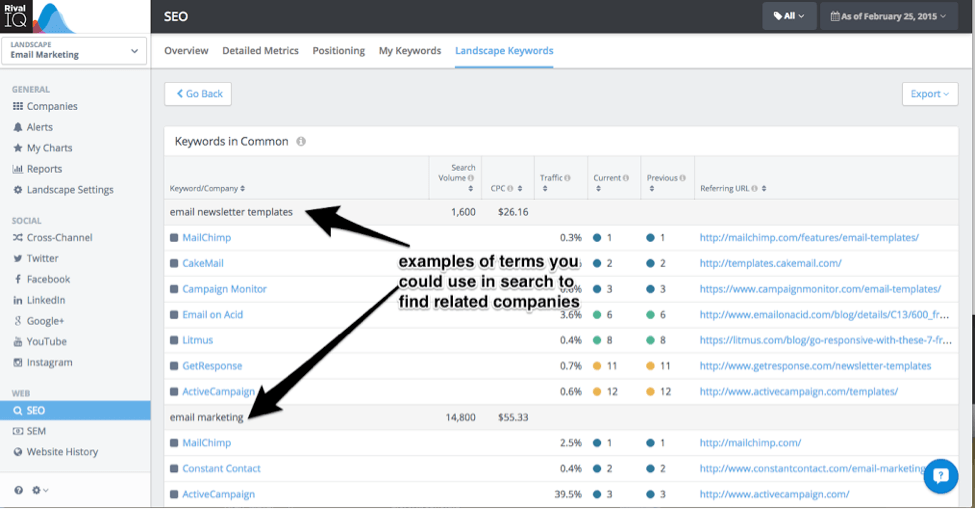Open the MailChimp link under email newsletter templates
Screen dimensions: 975x509
pos(206,237)
